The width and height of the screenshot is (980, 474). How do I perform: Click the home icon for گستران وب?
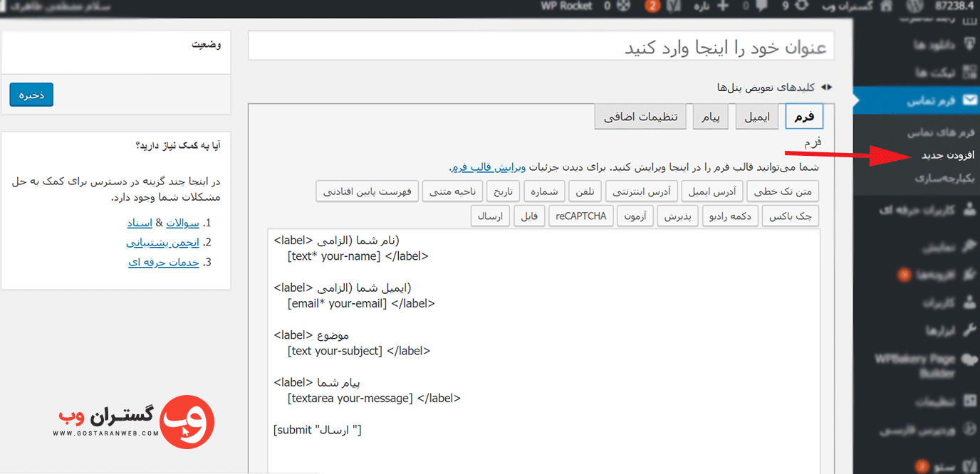887,6
